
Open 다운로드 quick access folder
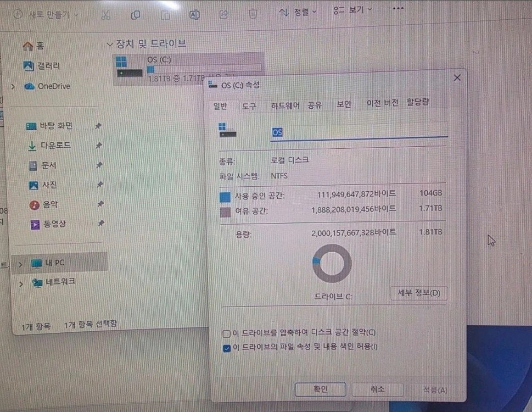[49, 146]
